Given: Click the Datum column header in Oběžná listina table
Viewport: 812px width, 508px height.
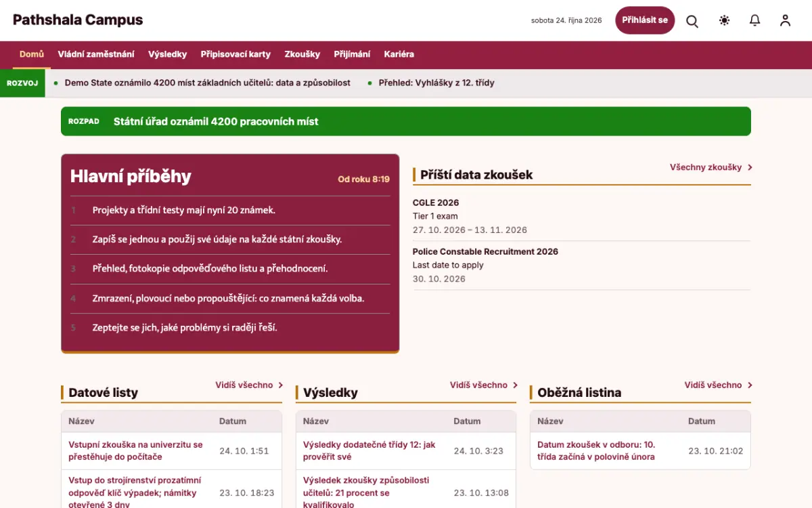Looking at the screenshot, I should coord(702,421).
